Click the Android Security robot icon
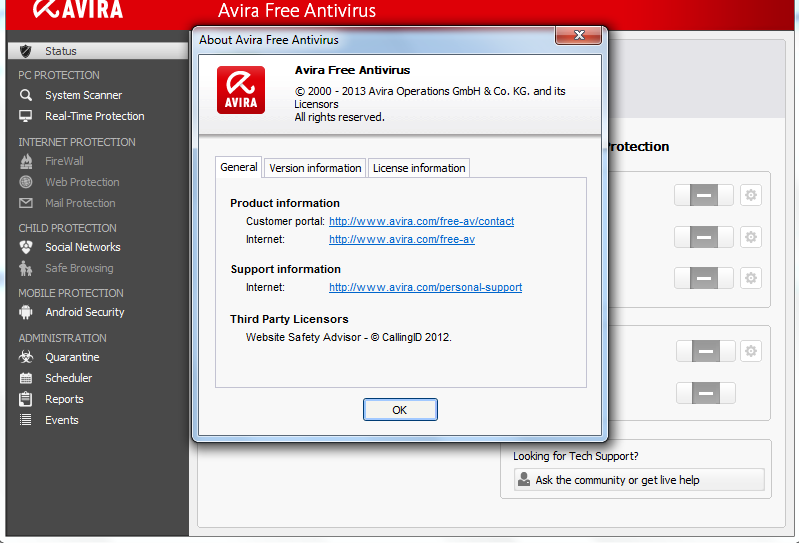 pyautogui.click(x=25, y=312)
